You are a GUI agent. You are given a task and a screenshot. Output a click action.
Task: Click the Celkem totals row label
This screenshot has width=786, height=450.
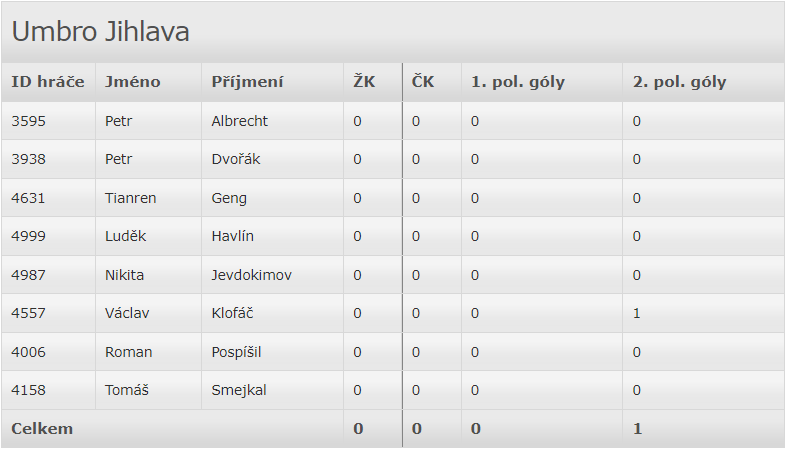pos(42,429)
